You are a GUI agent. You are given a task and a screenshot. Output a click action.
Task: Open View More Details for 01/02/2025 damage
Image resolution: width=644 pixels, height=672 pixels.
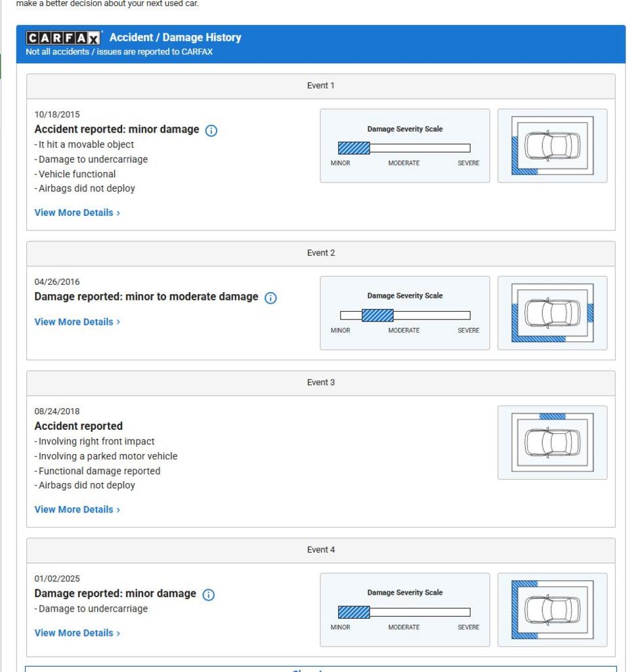click(x=77, y=633)
